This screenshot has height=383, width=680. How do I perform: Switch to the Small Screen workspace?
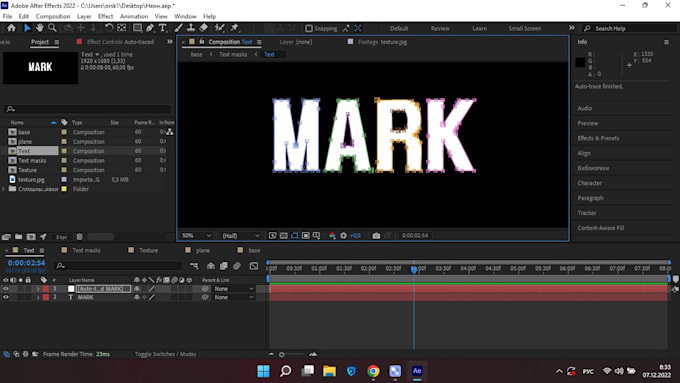[x=525, y=28]
